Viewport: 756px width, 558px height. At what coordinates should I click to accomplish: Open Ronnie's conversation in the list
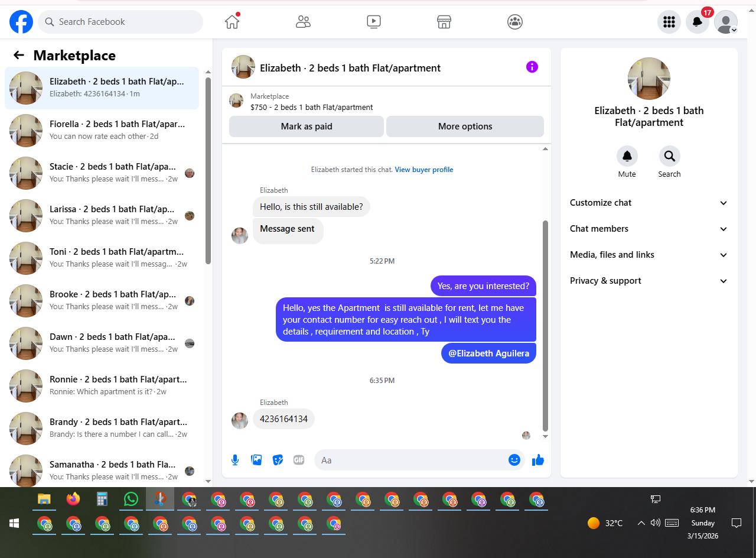(102, 386)
